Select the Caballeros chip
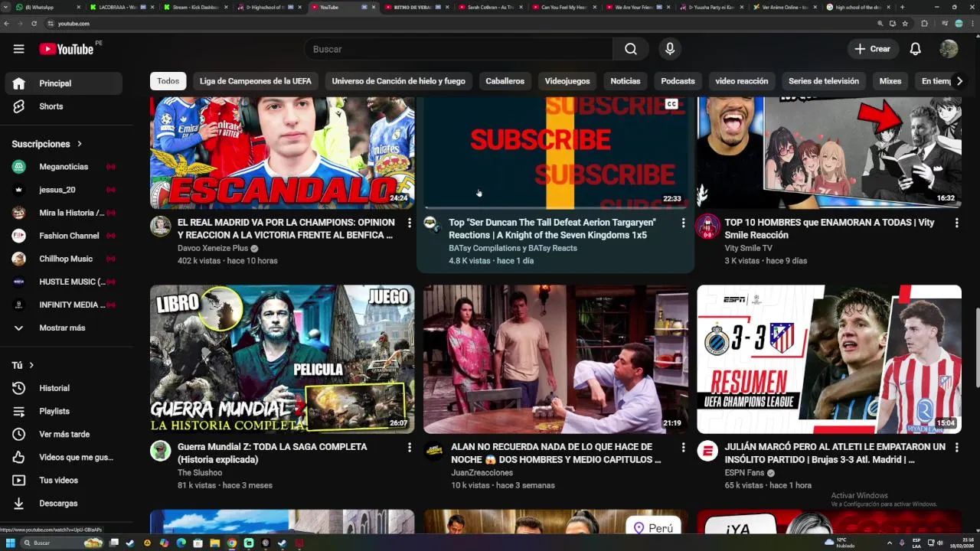This screenshot has width=980, height=551. point(505,81)
